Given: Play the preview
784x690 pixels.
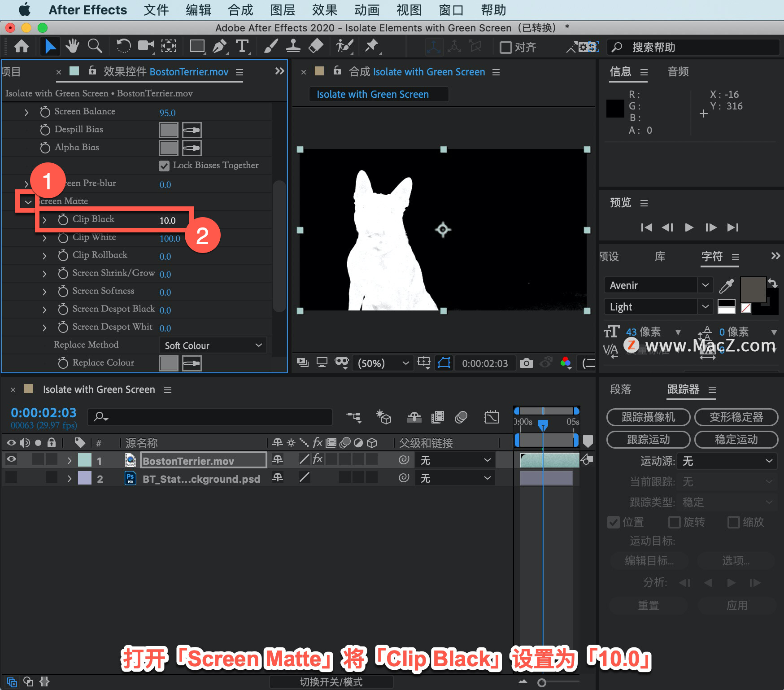Looking at the screenshot, I should click(689, 227).
